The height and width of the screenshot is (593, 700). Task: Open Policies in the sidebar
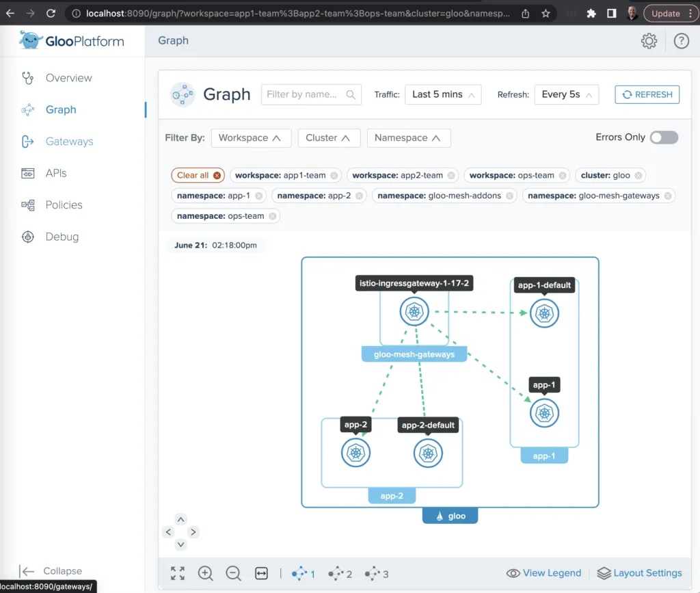pos(64,205)
